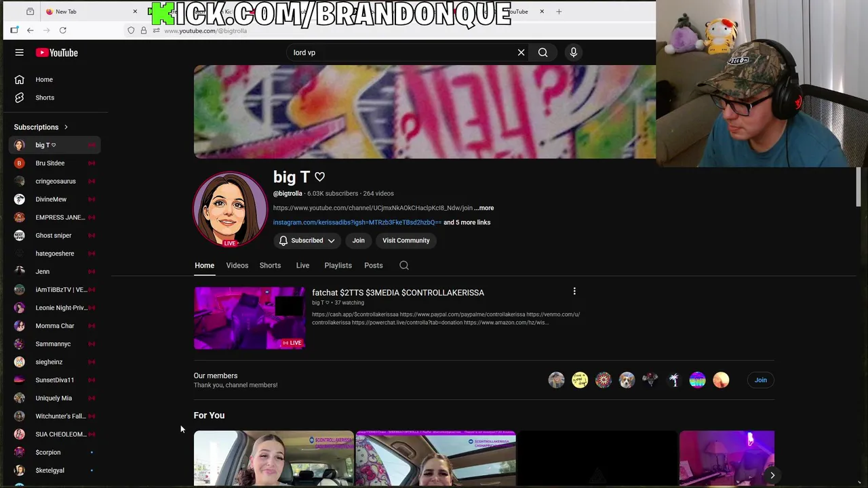This screenshot has width=868, height=488.
Task: Expand channel description with ...more
Action: (484, 208)
